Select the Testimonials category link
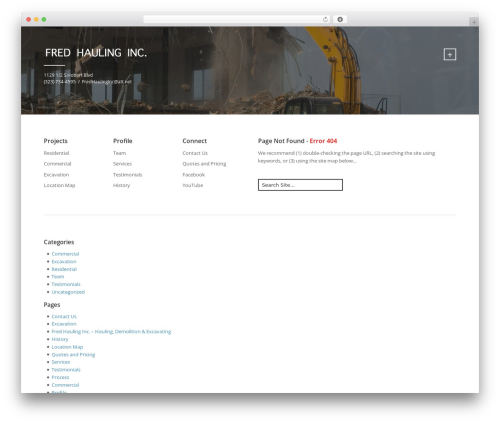The image size is (500, 423). point(66,284)
